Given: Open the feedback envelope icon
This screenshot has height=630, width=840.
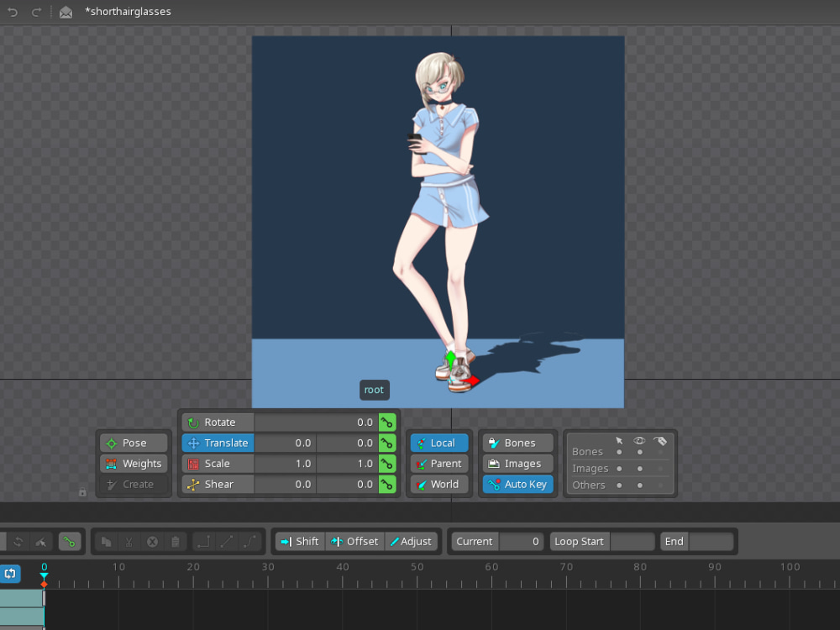Looking at the screenshot, I should point(66,11).
